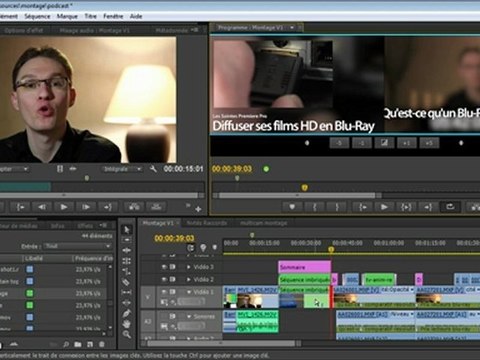This screenshot has height=360, width=480.
Task: Go to In point in program monitor
Action: click(x=362, y=207)
